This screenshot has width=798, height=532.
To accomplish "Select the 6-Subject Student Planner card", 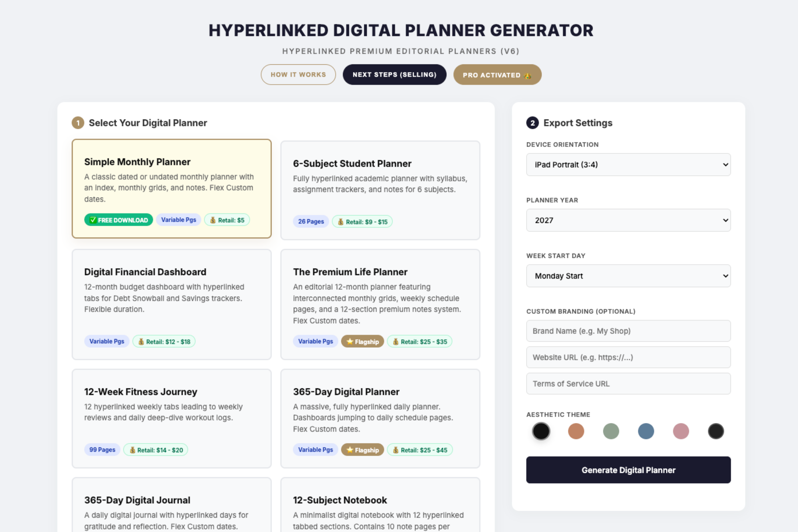I will click(x=380, y=190).
